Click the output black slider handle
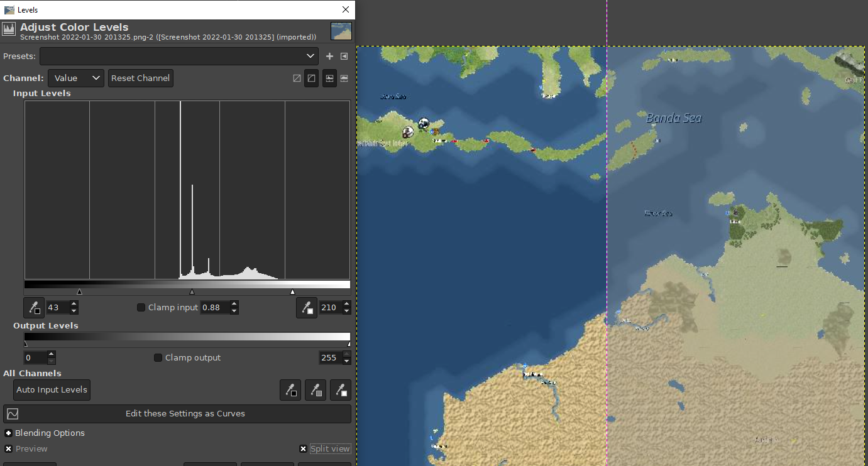 coord(26,344)
